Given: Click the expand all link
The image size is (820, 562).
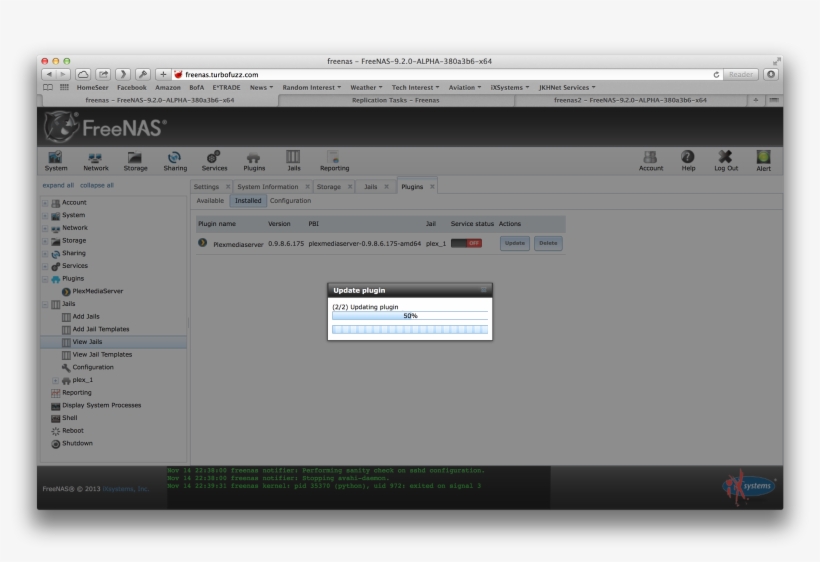Looking at the screenshot, I should pyautogui.click(x=58, y=185).
